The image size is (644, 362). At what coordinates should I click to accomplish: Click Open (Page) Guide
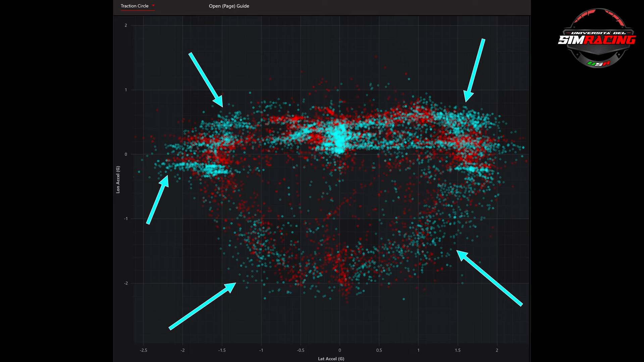point(229,6)
